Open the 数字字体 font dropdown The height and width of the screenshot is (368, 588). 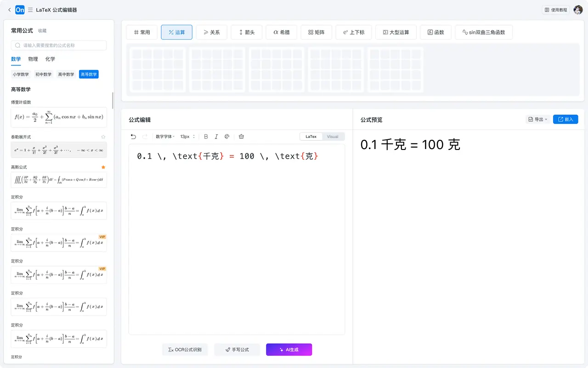point(165,137)
